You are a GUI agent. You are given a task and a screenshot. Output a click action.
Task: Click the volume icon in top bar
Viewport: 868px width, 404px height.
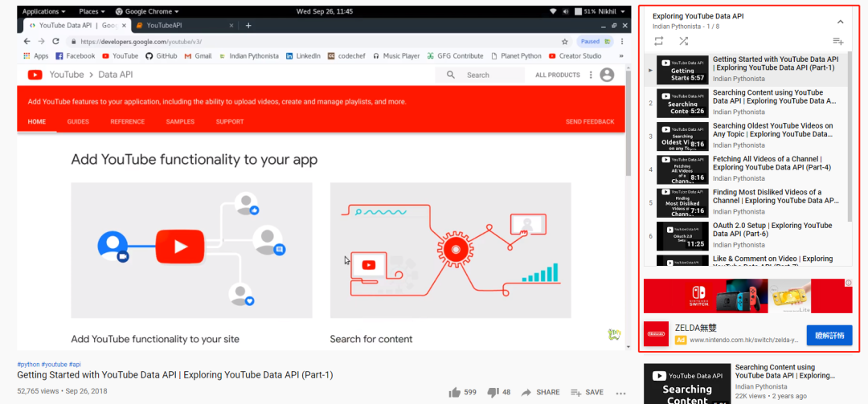(x=566, y=11)
